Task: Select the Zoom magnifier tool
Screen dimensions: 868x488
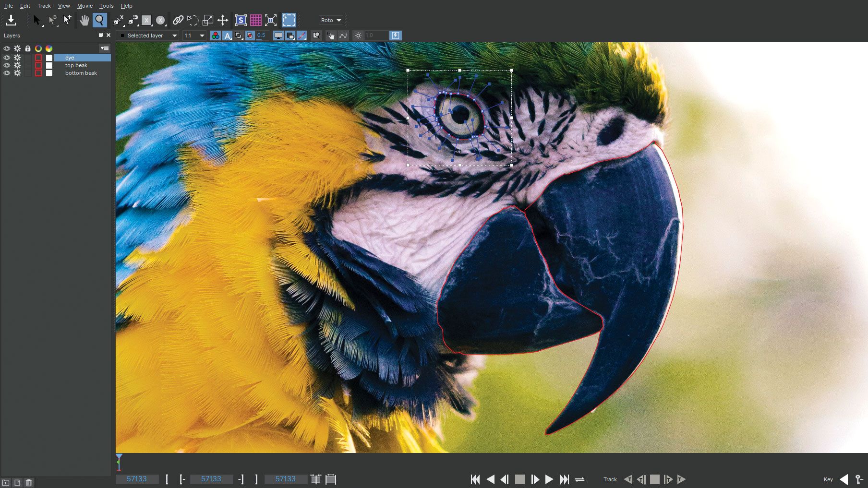Action: (x=100, y=20)
